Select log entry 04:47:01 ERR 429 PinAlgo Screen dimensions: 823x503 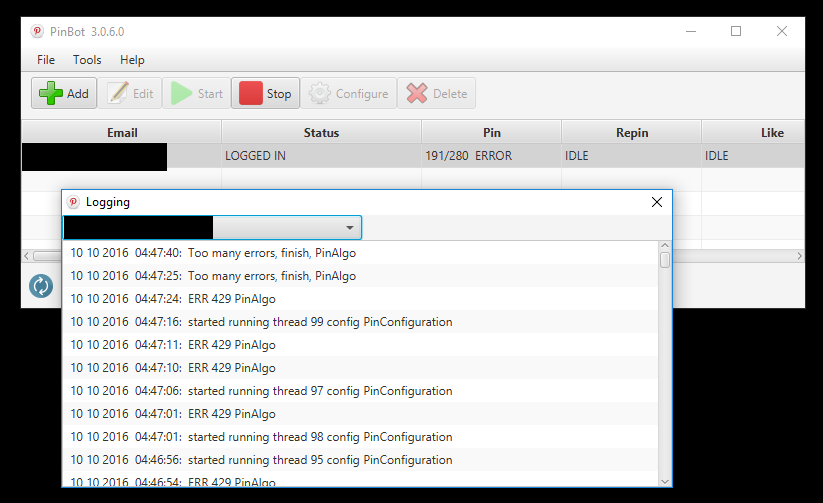[x=360, y=414]
